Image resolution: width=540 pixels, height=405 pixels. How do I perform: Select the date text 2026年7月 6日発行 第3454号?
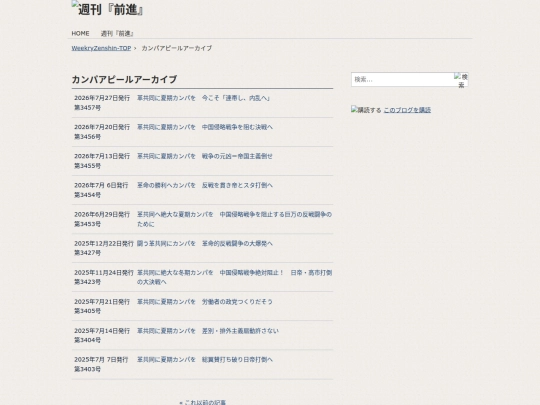(x=101, y=190)
